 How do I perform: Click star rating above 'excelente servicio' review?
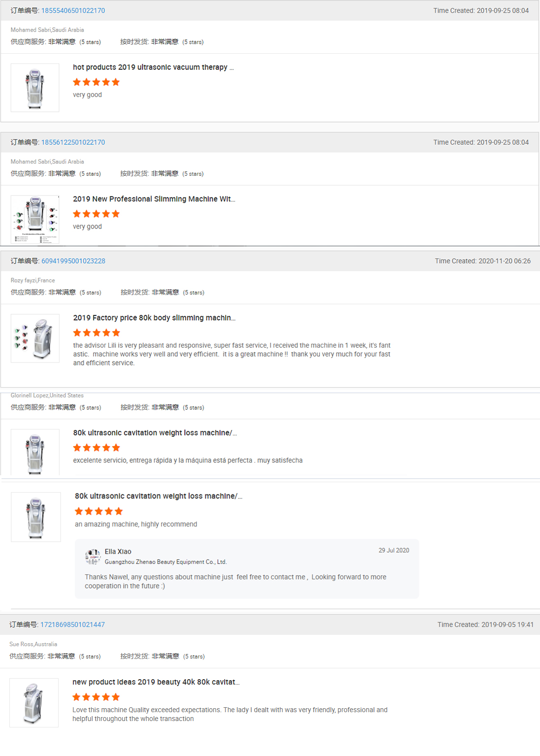97,448
